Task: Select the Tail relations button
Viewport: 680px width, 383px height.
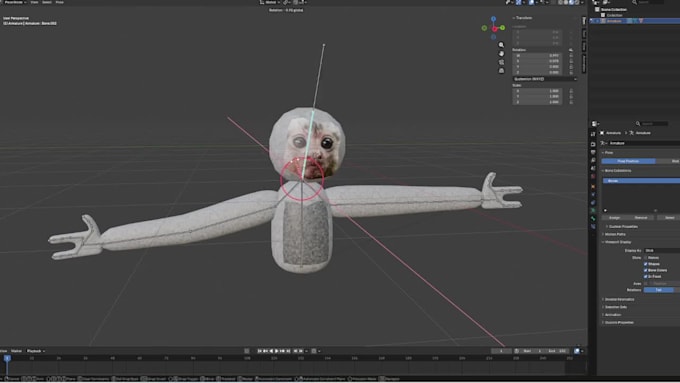Action: [659, 290]
